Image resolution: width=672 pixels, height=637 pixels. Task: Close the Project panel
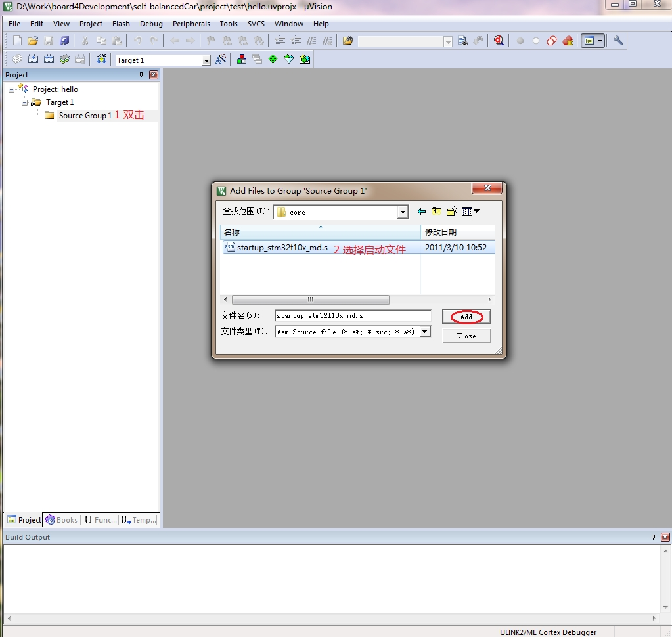[x=154, y=75]
